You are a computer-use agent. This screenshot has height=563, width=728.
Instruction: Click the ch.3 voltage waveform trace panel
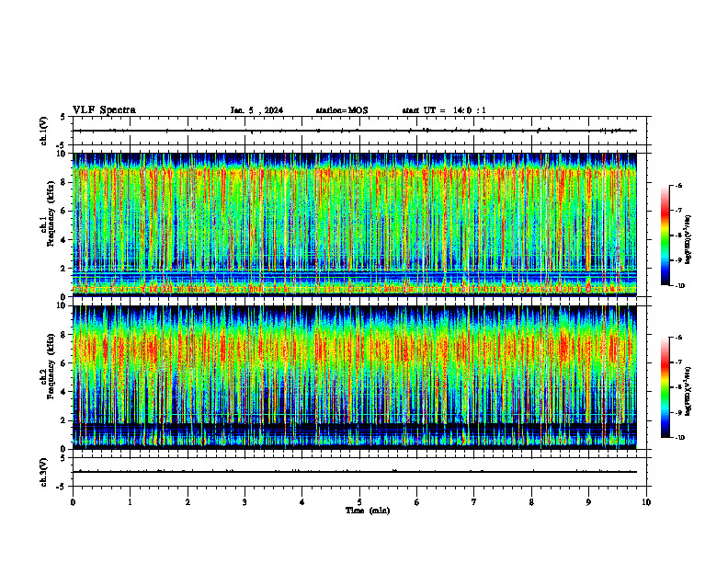[359, 472]
